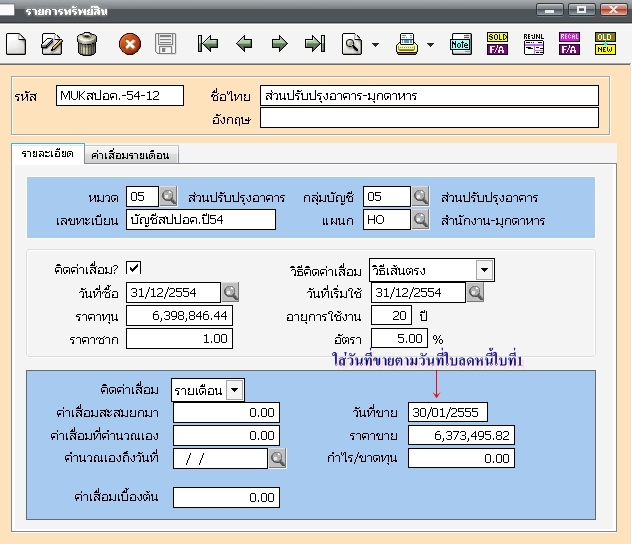Toggle the คิดค่าเสื่อม? checkbox
This screenshot has height=544, width=632.
tap(134, 268)
